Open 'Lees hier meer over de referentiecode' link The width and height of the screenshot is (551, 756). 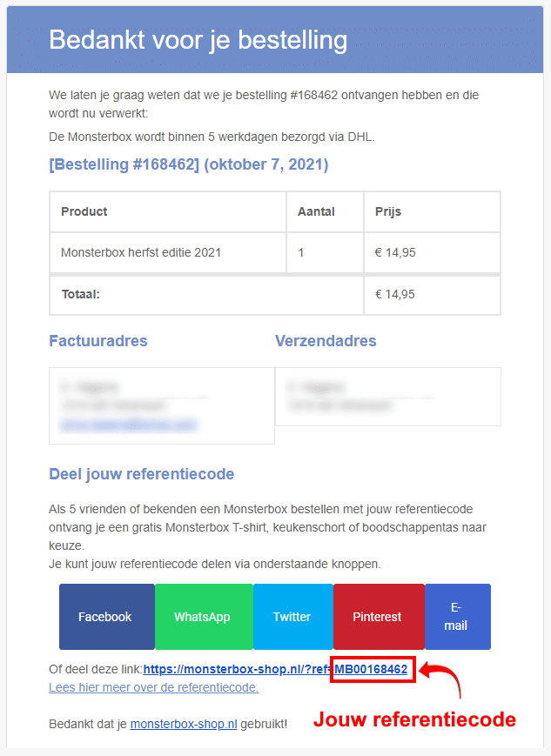(x=153, y=687)
